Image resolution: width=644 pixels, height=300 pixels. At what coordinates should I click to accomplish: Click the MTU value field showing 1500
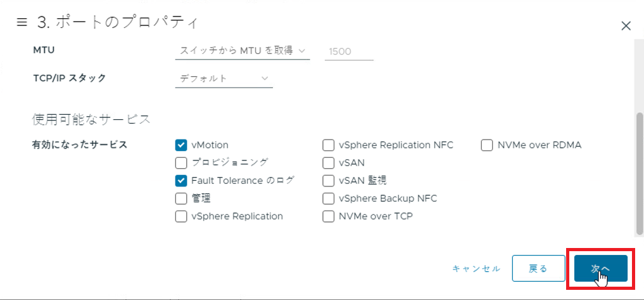coord(348,51)
